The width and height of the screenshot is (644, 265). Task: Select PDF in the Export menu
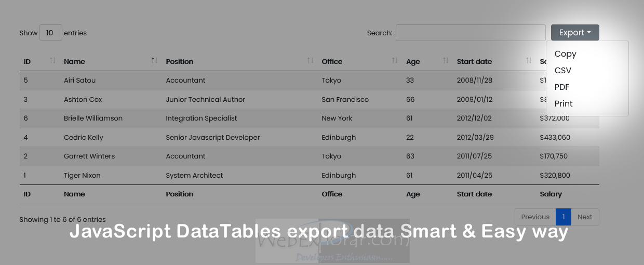[562, 87]
